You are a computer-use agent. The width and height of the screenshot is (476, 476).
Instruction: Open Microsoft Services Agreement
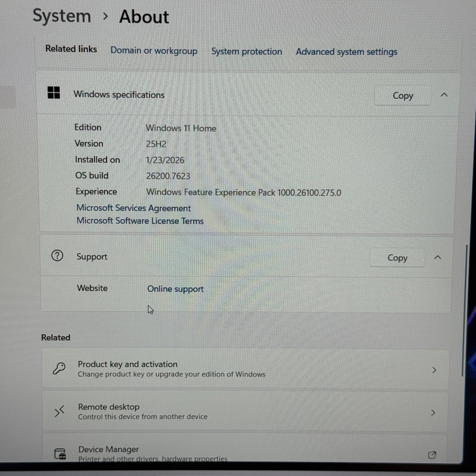[x=134, y=208]
